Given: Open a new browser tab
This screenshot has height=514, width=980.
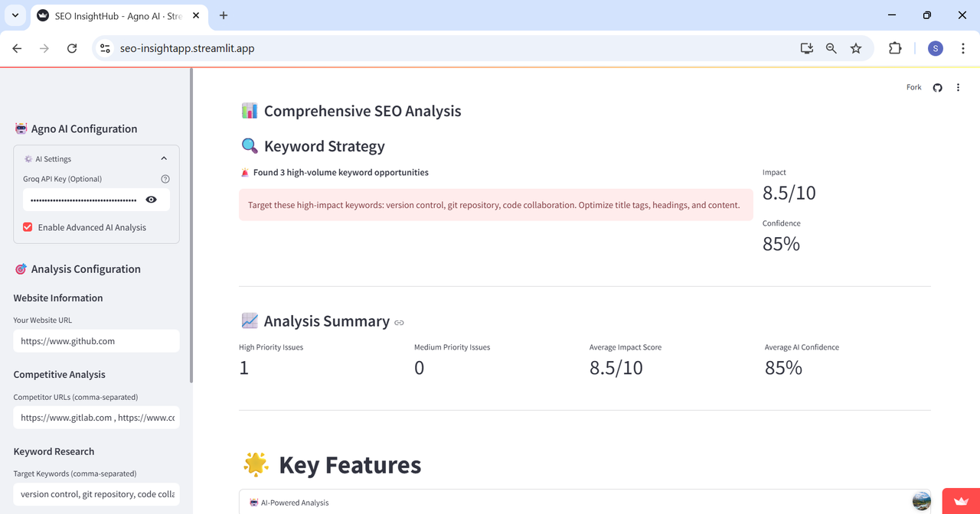Looking at the screenshot, I should pyautogui.click(x=224, y=15).
